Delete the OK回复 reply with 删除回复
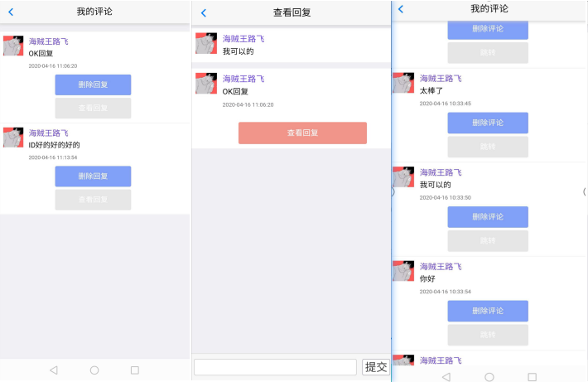 point(93,85)
